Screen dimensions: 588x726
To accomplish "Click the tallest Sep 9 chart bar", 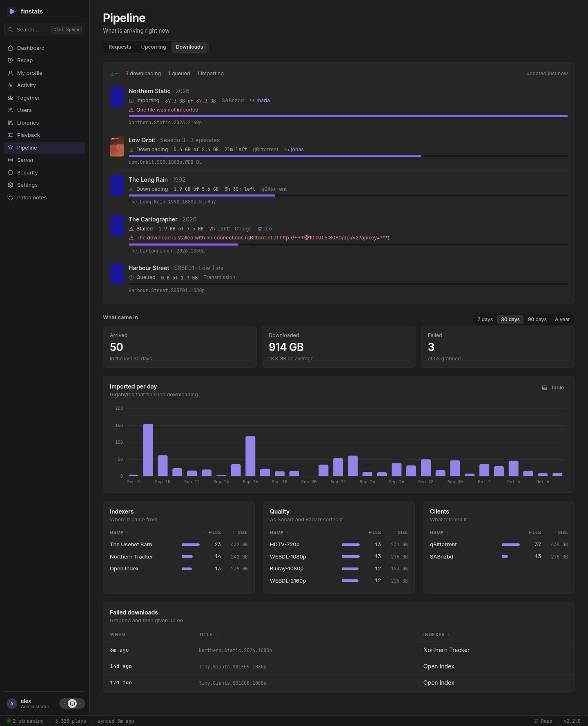I will point(148,450).
